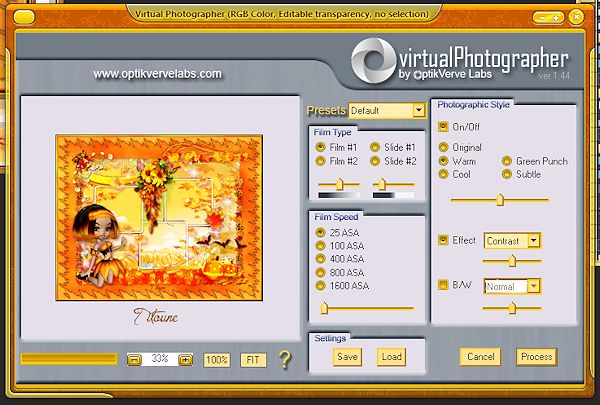Click the minimize/maximize pill in title bar

548,18
